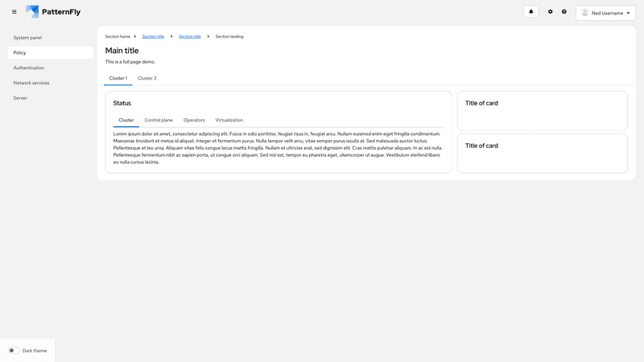Click the user avatar icon

585,13
